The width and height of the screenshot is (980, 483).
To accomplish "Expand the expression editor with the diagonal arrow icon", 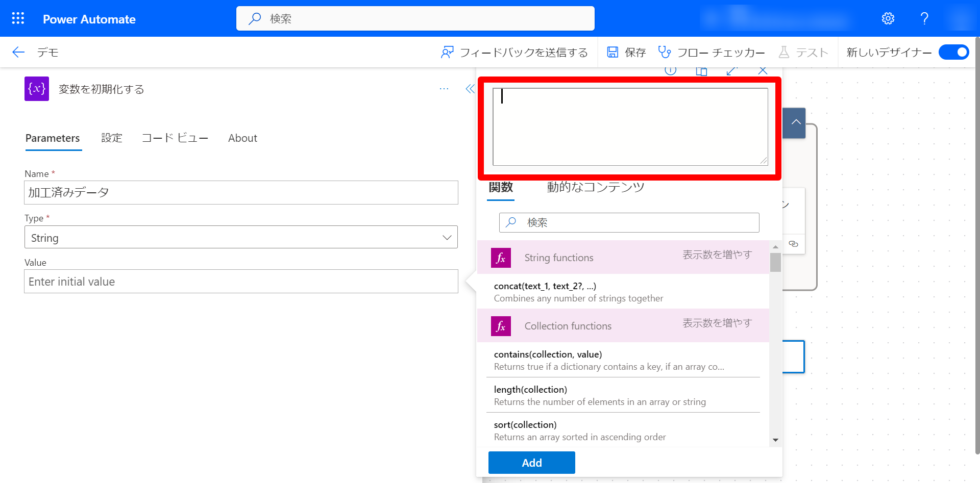I will click(732, 71).
